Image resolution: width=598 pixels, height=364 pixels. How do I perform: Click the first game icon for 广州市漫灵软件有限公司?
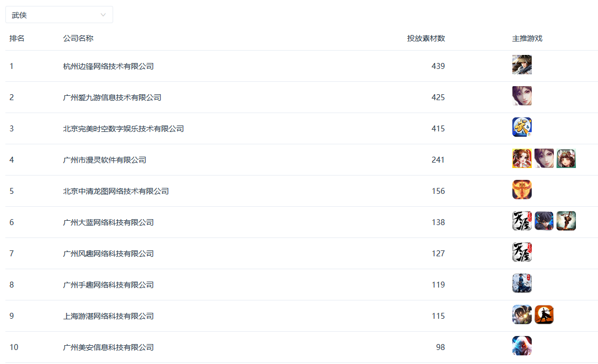tap(521, 158)
